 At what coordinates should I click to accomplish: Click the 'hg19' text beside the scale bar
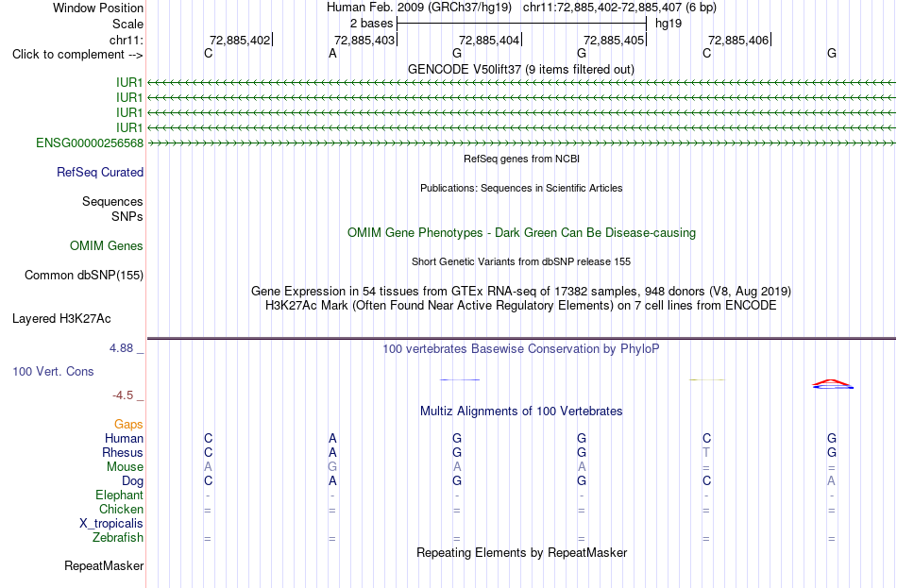coord(669,24)
